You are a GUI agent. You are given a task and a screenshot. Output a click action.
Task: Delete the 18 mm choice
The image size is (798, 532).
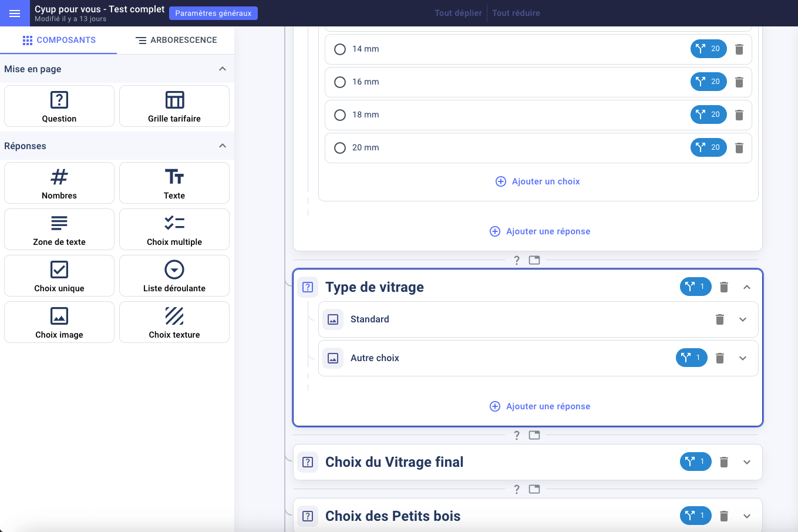[739, 115]
